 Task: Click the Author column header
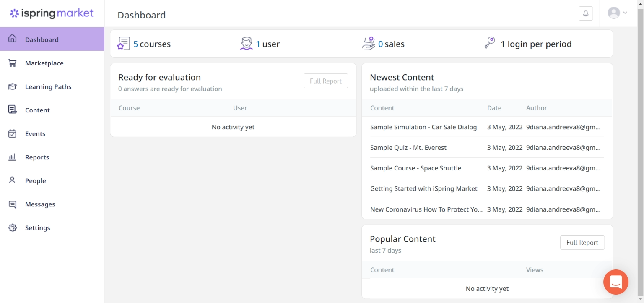(537, 108)
